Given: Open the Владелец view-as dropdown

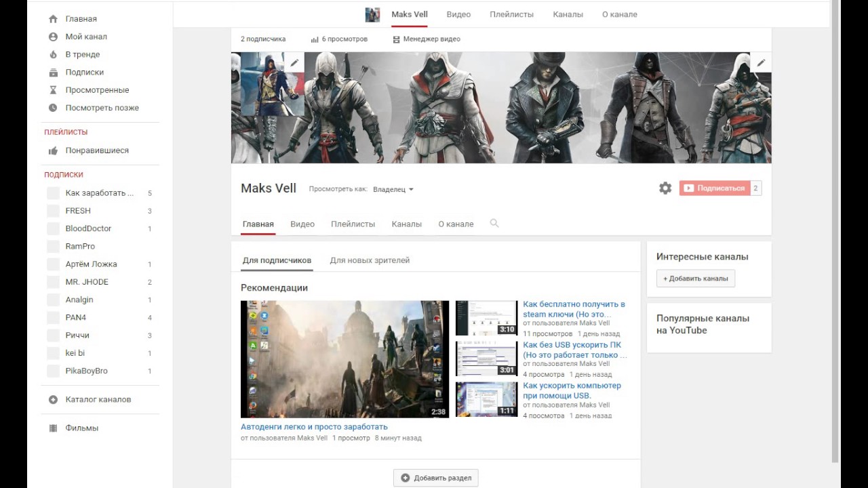Looking at the screenshot, I should point(393,189).
